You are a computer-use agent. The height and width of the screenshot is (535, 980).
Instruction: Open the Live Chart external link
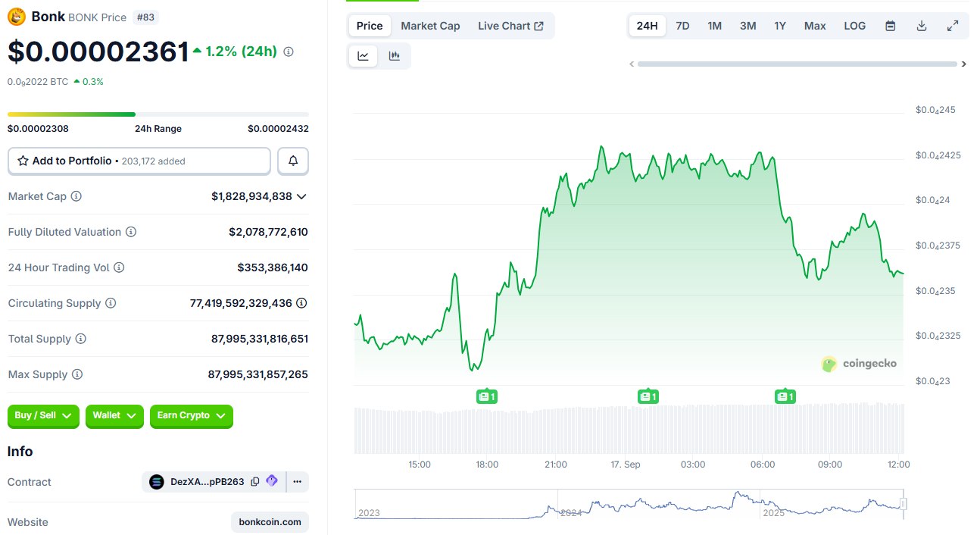510,26
